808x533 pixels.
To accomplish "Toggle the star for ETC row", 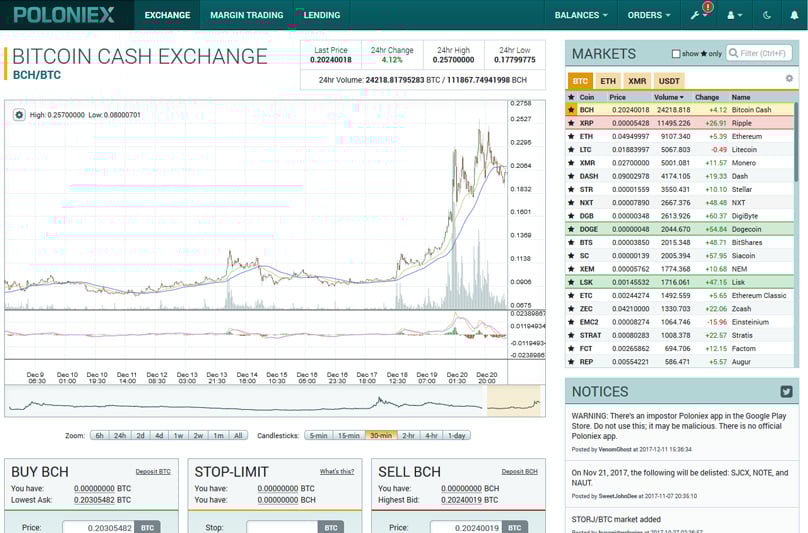I will coord(571,295).
